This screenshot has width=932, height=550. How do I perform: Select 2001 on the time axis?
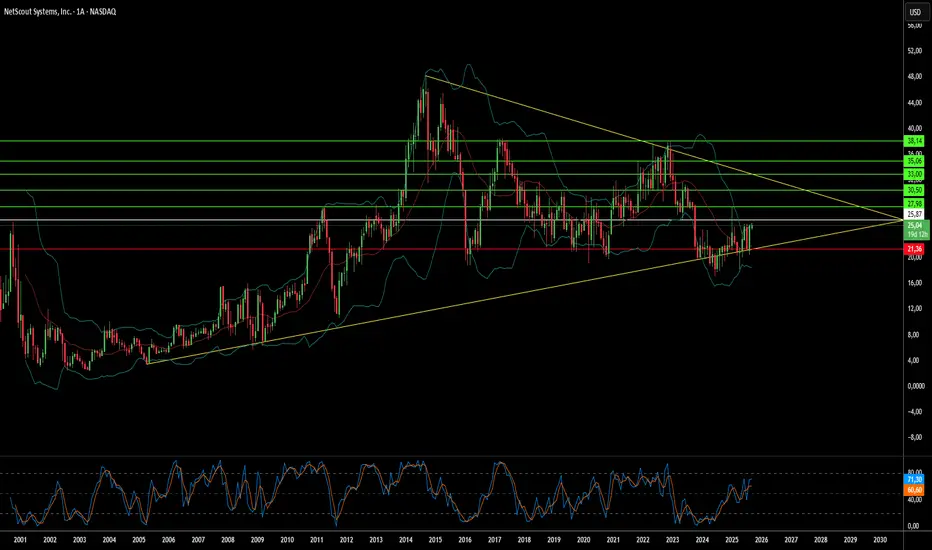tap(20, 539)
